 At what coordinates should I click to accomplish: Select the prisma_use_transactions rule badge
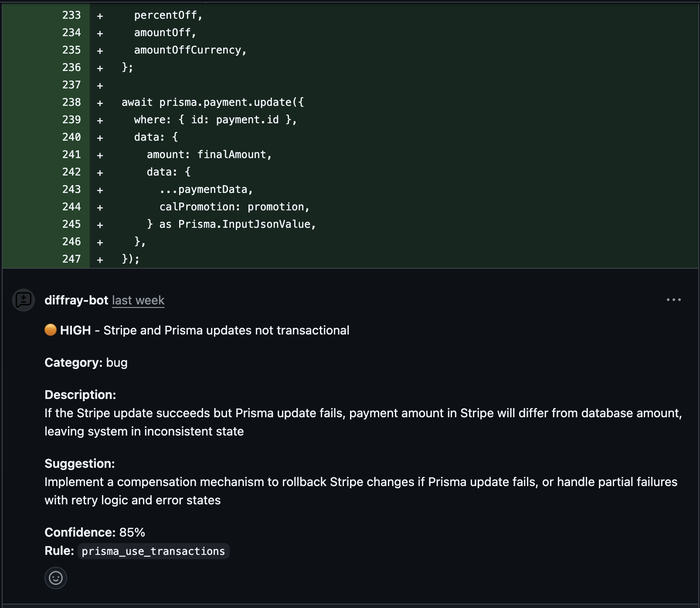152,551
